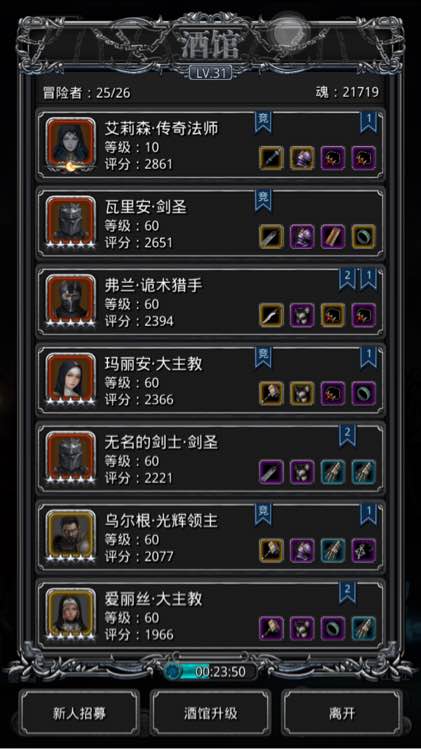The image size is (421, 750).
Task: Click the scroll item icon of 瓦里安·剑圣
Action: (x=333, y=237)
